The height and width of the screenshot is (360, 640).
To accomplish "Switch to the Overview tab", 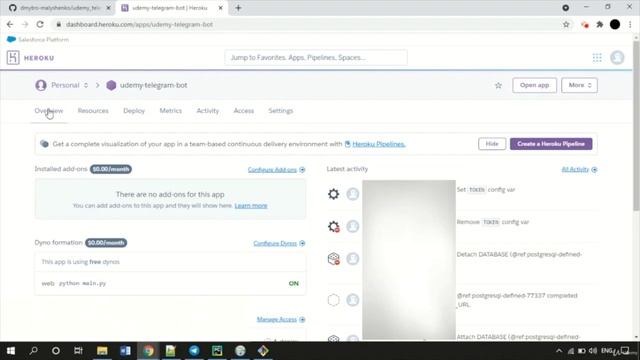I will pos(49,111).
